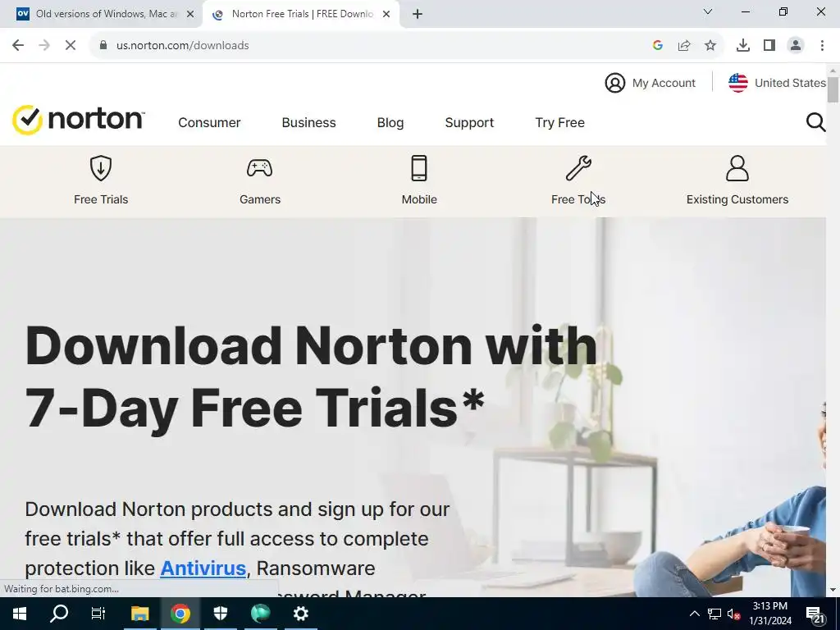
Task: Toggle the Chrome side panel
Action: [769, 46]
